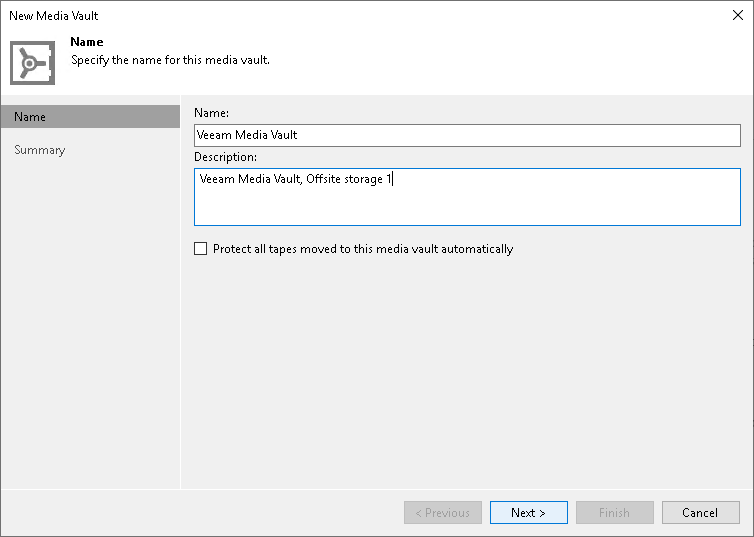This screenshot has height=537, width=754.
Task: Click the disabled < Previous button
Action: (442, 512)
